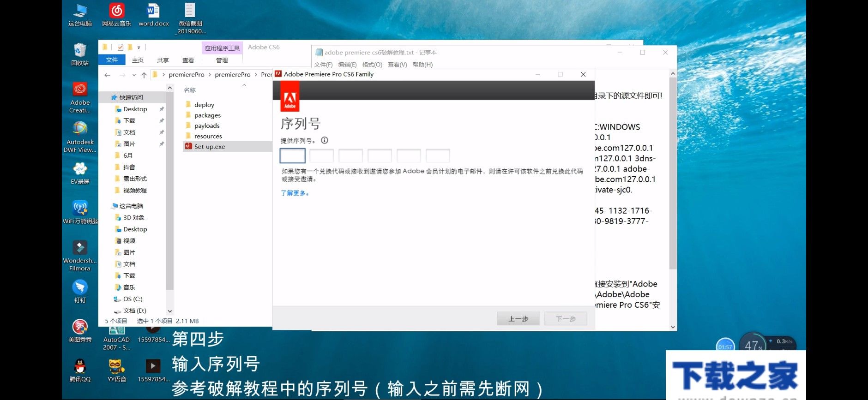The height and width of the screenshot is (400, 868).
Task: Select 文档 (D:) drive in navigation pane
Action: click(x=134, y=310)
